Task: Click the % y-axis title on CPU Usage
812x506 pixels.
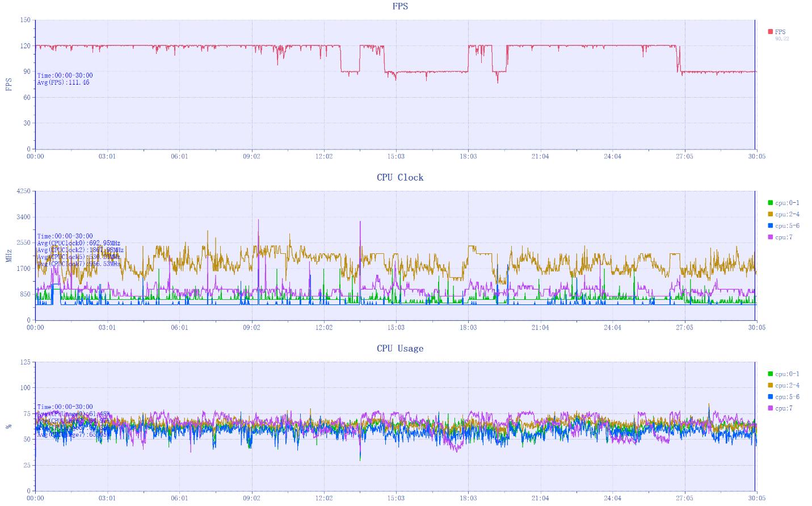Action: pos(9,426)
